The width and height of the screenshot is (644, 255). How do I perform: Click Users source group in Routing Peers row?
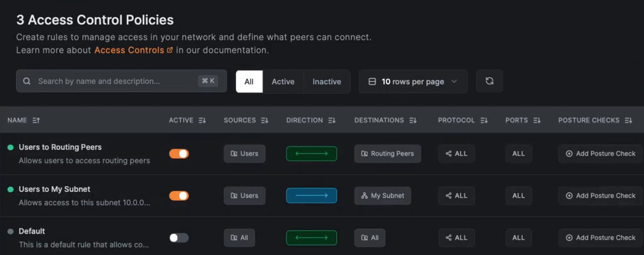point(244,154)
